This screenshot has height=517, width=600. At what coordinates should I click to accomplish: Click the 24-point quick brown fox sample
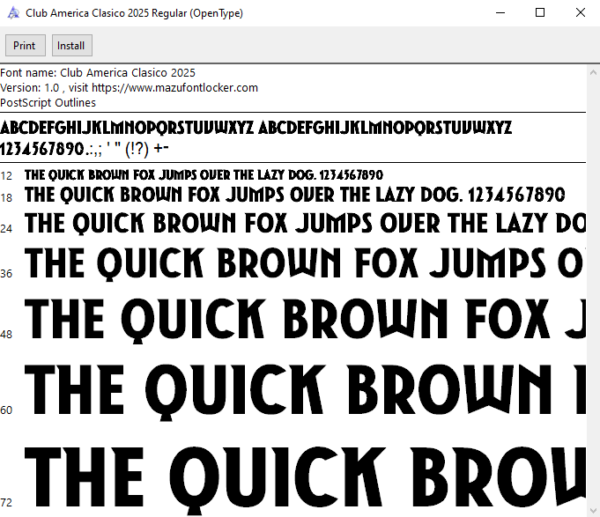[x=305, y=223]
